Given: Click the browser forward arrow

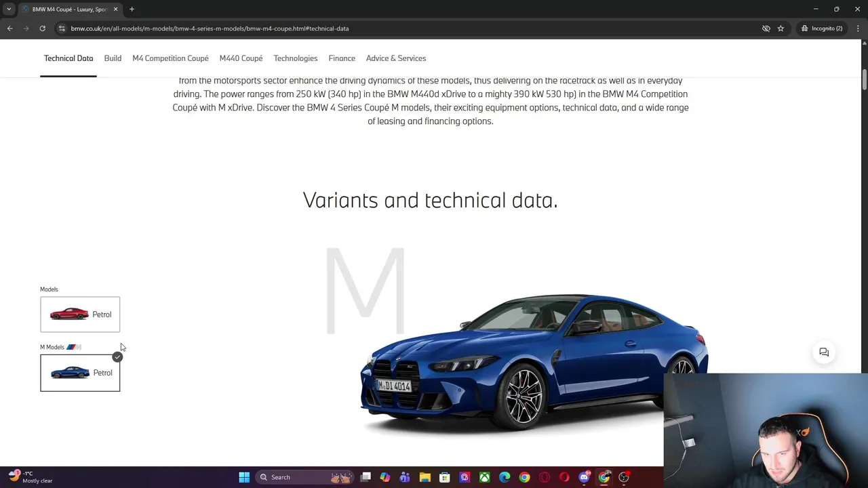Looking at the screenshot, I should pyautogui.click(x=26, y=28).
